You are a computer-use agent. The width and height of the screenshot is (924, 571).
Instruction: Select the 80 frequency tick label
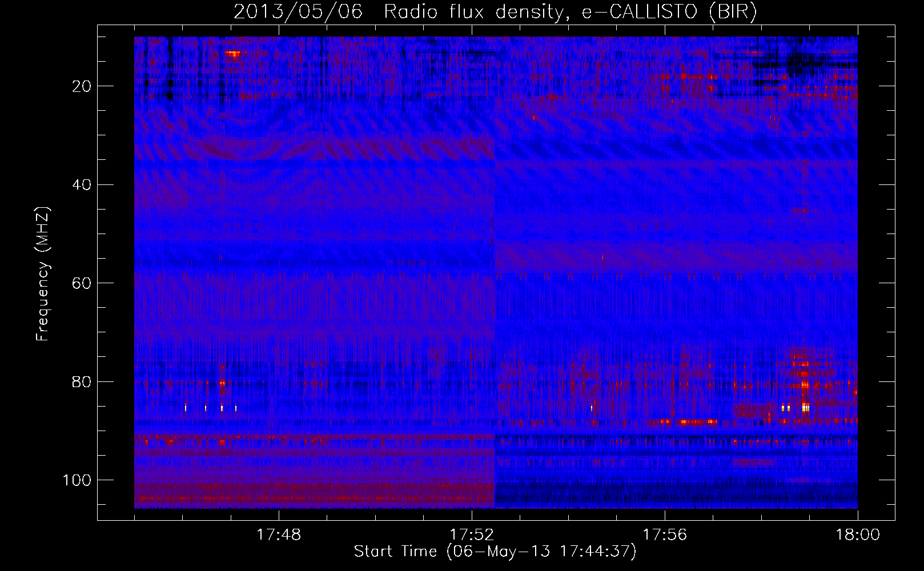[x=82, y=381]
